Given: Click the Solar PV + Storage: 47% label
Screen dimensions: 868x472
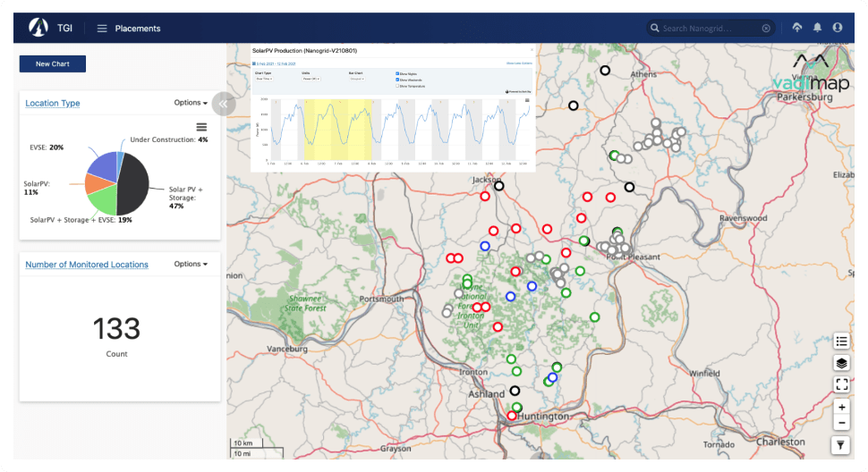Looking at the screenshot, I should tap(186, 198).
